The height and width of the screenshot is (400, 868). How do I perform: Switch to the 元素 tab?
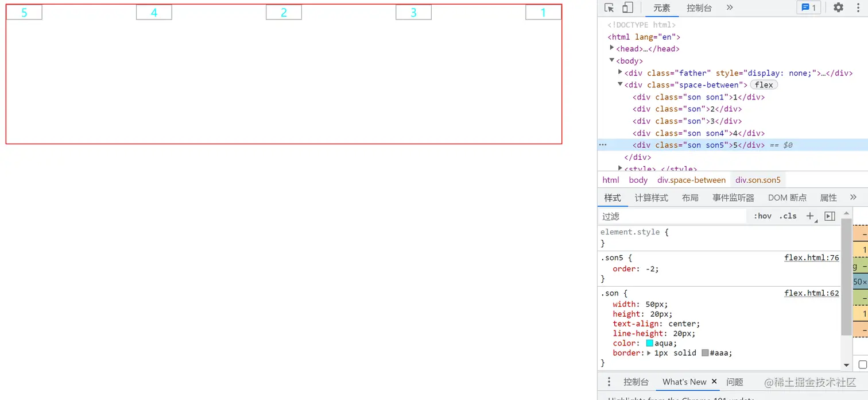point(662,8)
